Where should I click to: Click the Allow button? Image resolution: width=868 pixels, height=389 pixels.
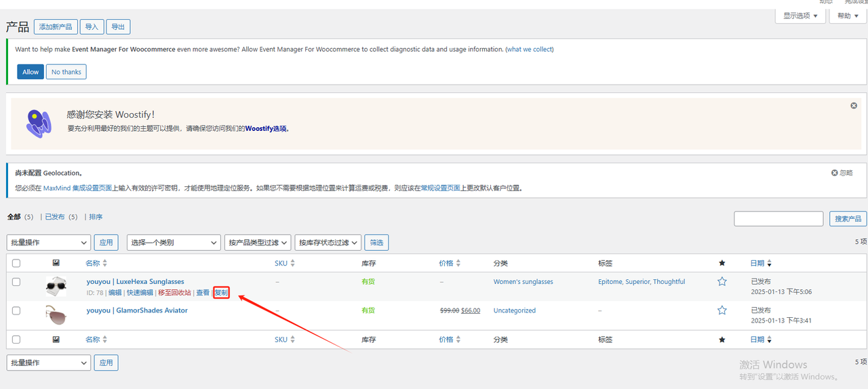31,72
